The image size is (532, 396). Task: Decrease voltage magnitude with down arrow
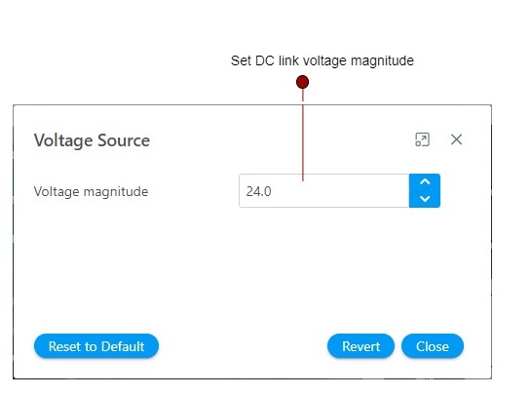425,199
